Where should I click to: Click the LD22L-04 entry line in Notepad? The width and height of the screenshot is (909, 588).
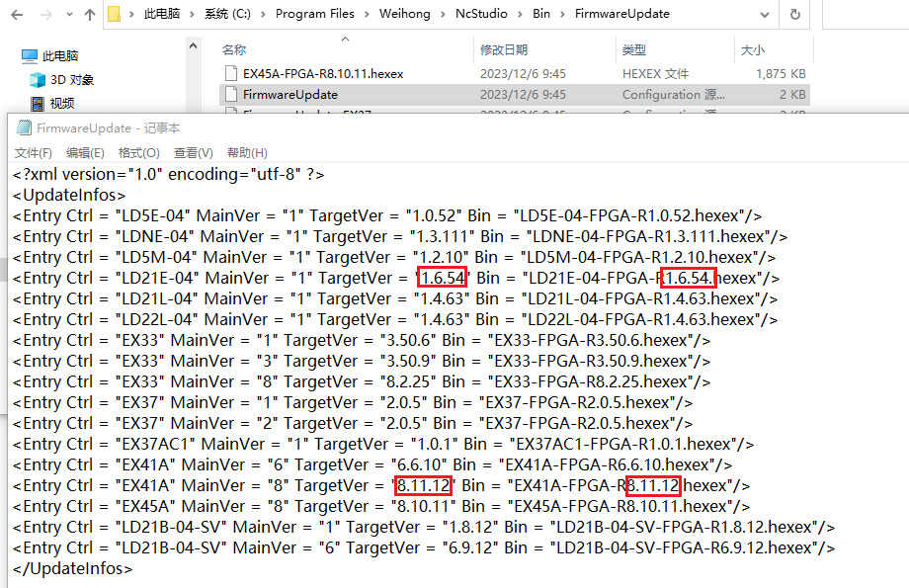395,320
